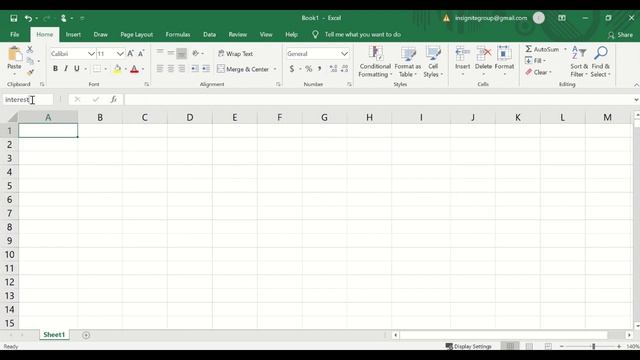Click Increase Decimal icon
Screen dimensions: 640x360
click(x=333, y=69)
